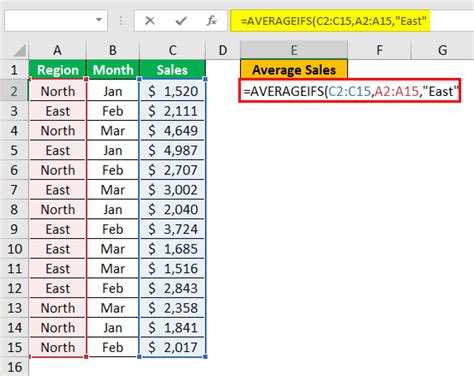Click the $ 4,987 sales cell
Screen dimensions: 474x376
172,150
